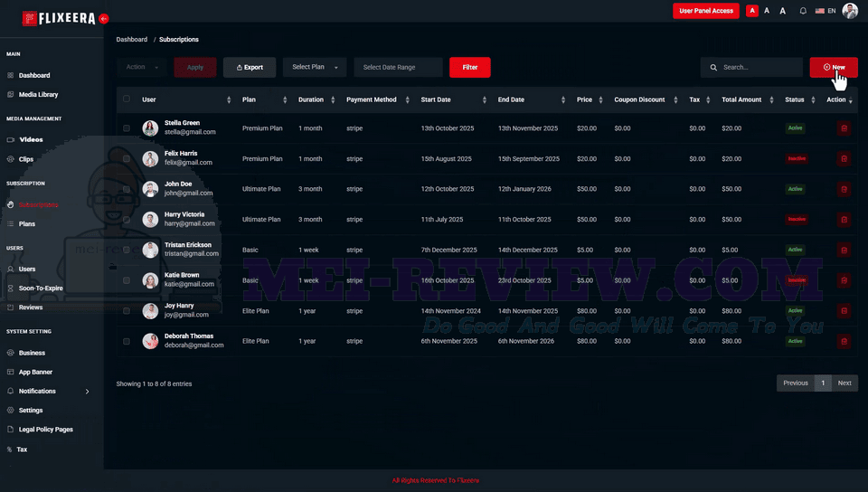Click action icon for Stella Green row

(844, 128)
